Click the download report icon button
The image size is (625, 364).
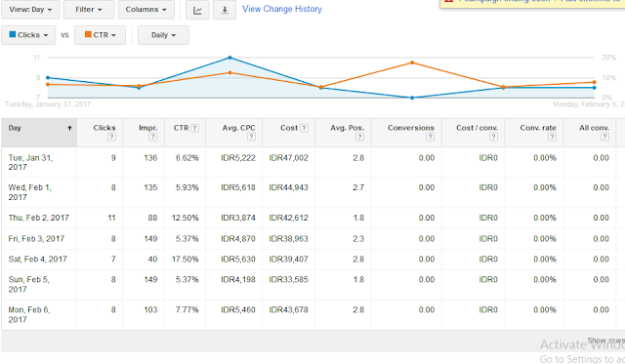click(x=225, y=10)
